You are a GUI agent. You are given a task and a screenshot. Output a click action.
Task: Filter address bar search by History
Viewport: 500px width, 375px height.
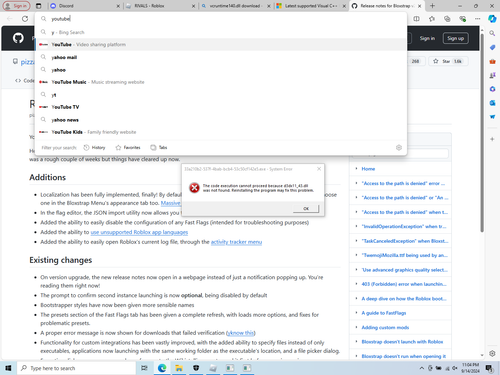(94, 147)
